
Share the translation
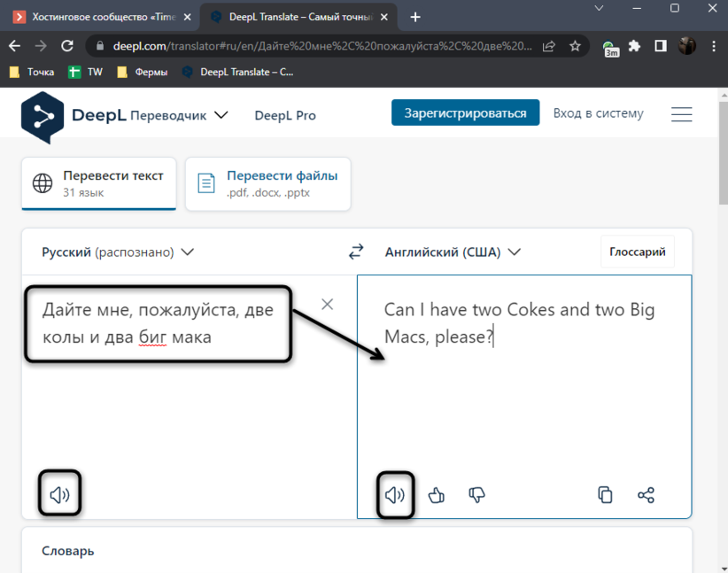coord(646,495)
